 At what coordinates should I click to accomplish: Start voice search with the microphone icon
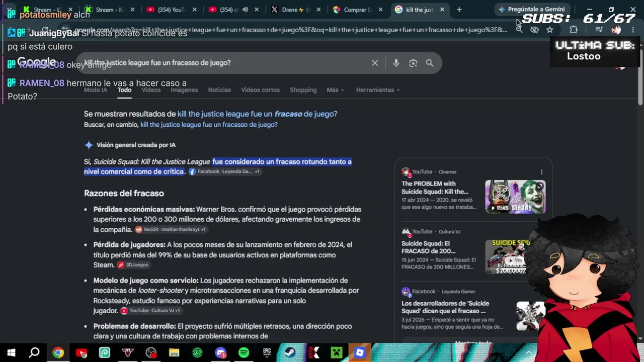(x=396, y=63)
